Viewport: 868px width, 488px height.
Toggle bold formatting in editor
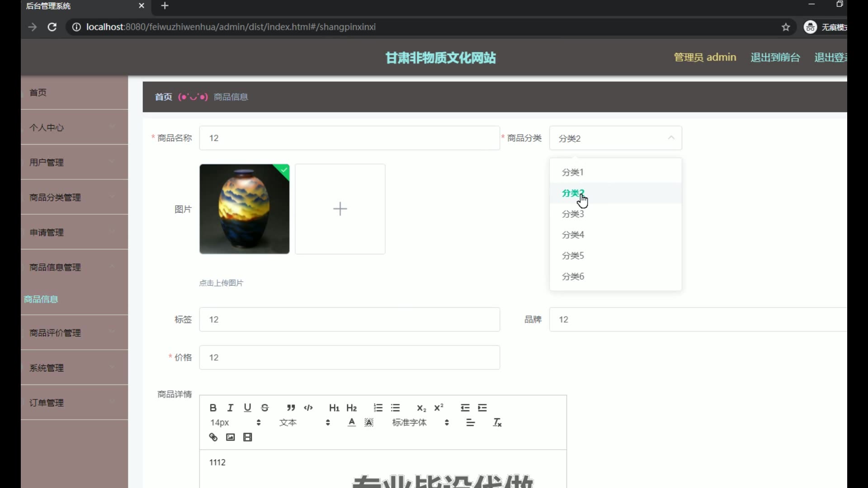(213, 408)
